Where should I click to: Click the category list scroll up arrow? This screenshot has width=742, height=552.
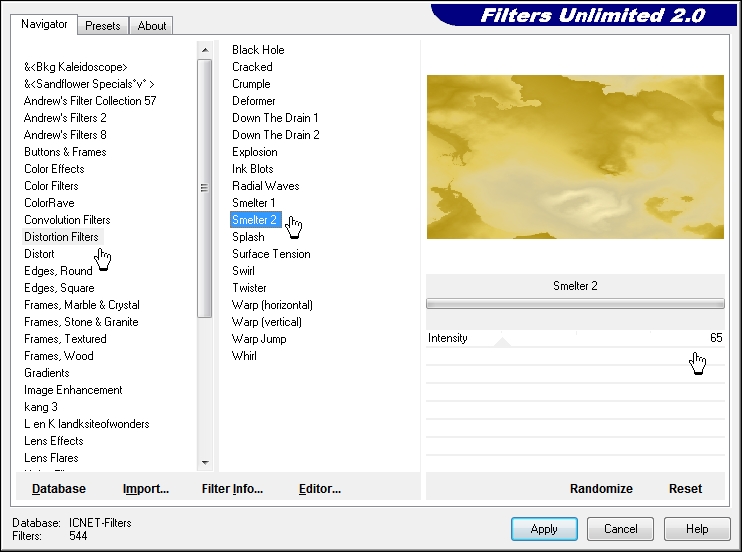pyautogui.click(x=205, y=50)
